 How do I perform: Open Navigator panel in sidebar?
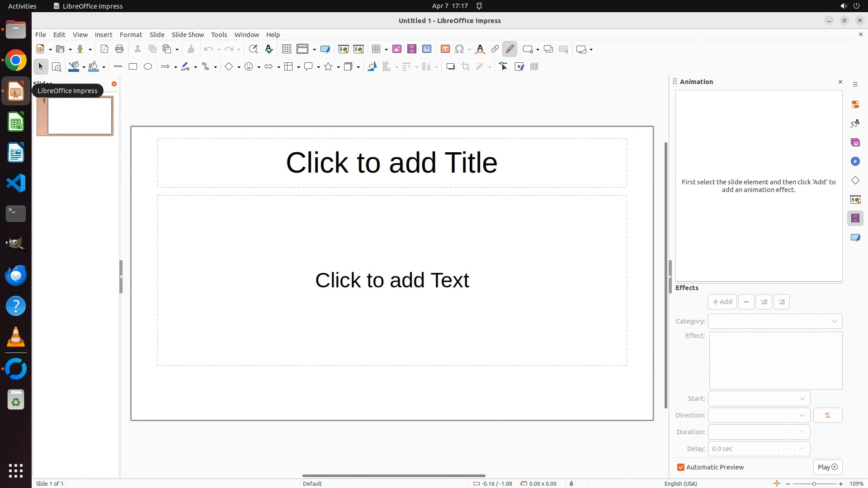pos(855,162)
